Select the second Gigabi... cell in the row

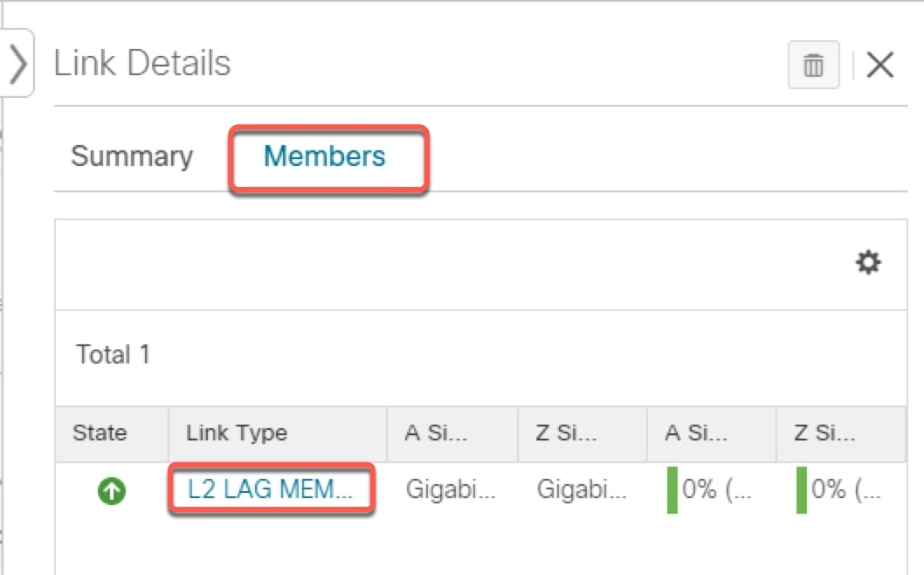[581, 490]
